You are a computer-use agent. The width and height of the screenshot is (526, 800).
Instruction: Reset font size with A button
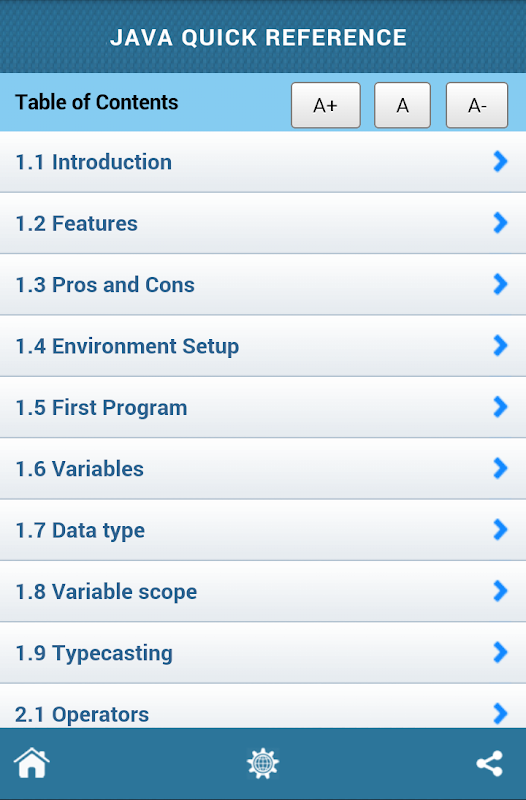click(x=402, y=105)
